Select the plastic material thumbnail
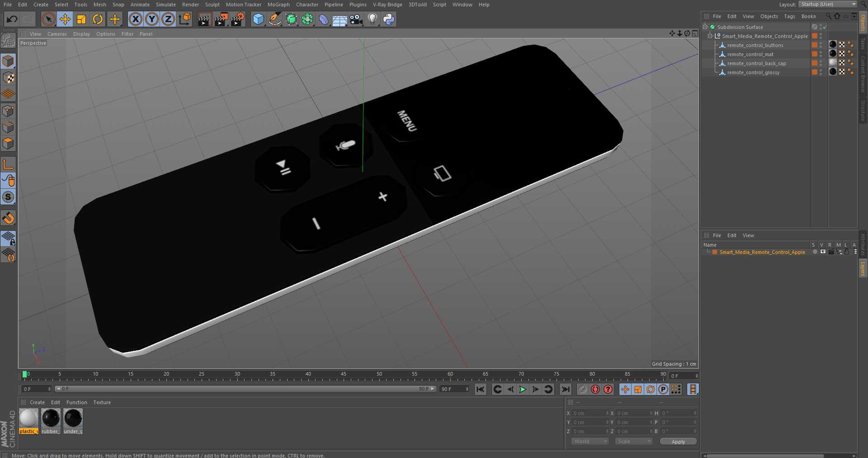 click(28, 421)
